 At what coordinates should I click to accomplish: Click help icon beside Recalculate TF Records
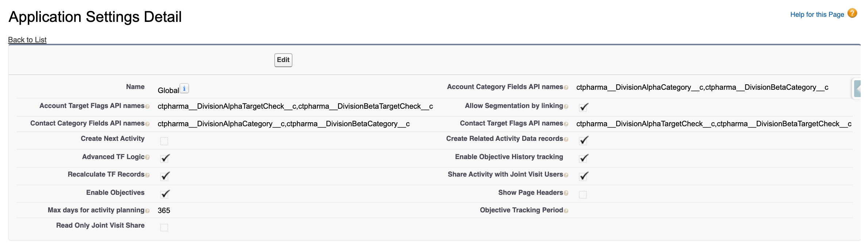tap(147, 175)
